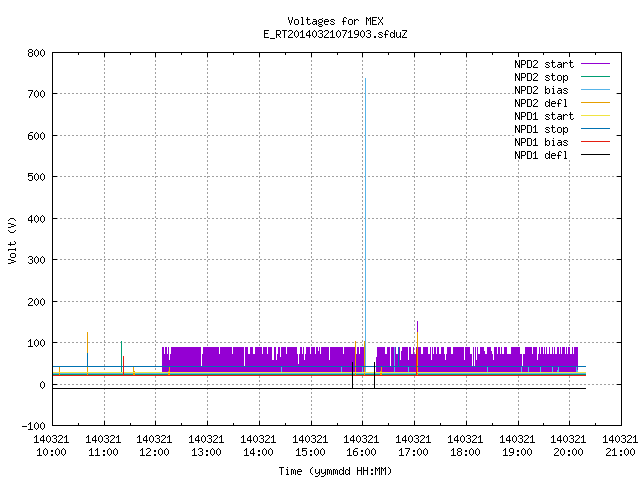Viewport: 640px width, 480px height.
Task: Click the 500 y-axis tick label
Action: point(36,177)
